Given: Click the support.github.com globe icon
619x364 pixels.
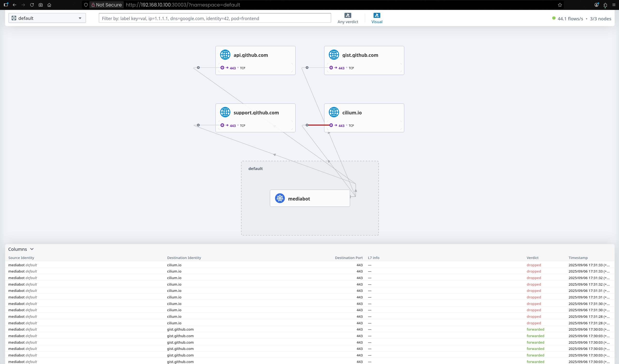Looking at the screenshot, I should click(225, 112).
